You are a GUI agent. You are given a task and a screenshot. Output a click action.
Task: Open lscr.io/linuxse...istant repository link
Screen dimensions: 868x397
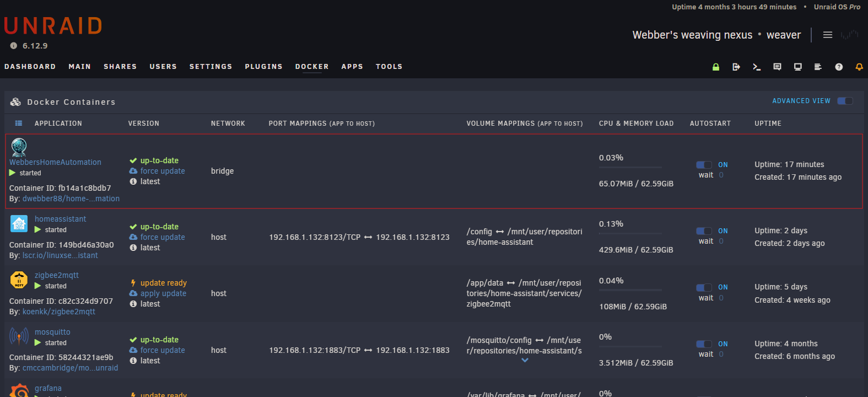60,255
